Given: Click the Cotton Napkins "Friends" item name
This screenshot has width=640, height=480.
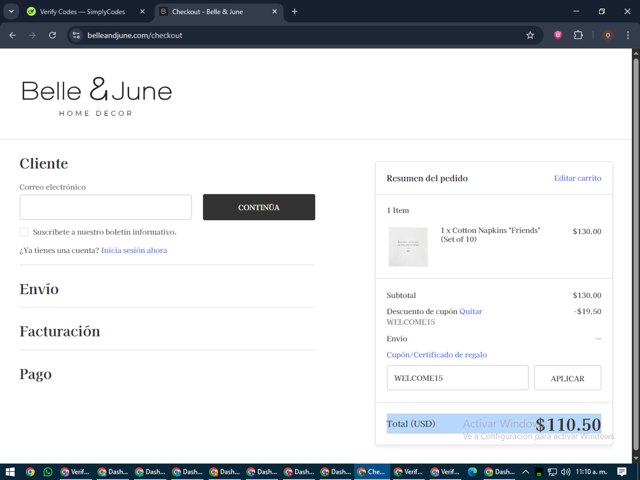Looking at the screenshot, I should click(490, 235).
